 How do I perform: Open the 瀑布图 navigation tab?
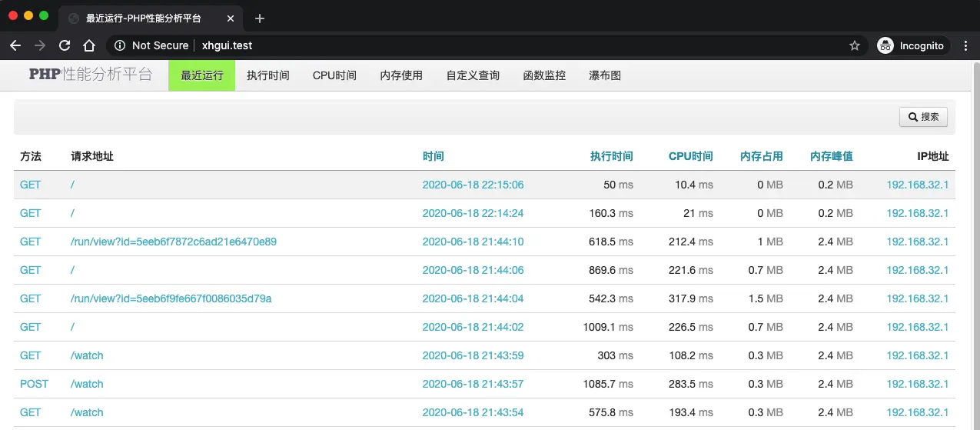tap(605, 75)
